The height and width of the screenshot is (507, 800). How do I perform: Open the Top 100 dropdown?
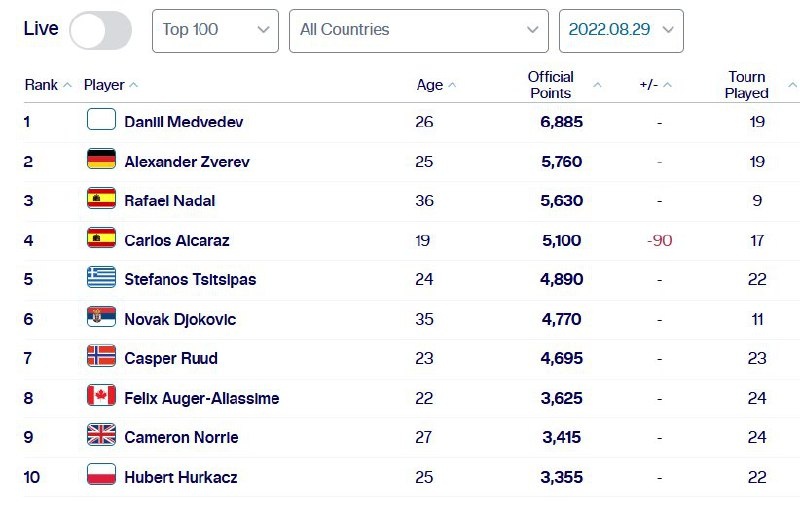click(215, 30)
